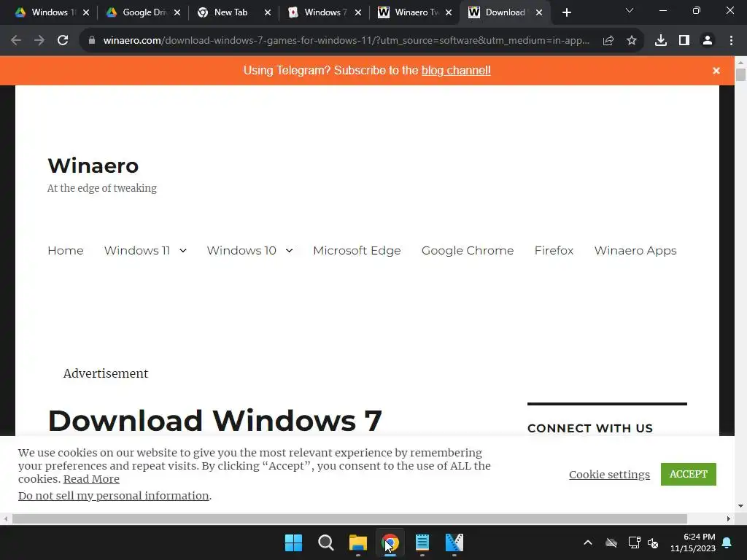Click the forward navigation arrow
Viewport: 747px width, 560px height.
coord(39,41)
